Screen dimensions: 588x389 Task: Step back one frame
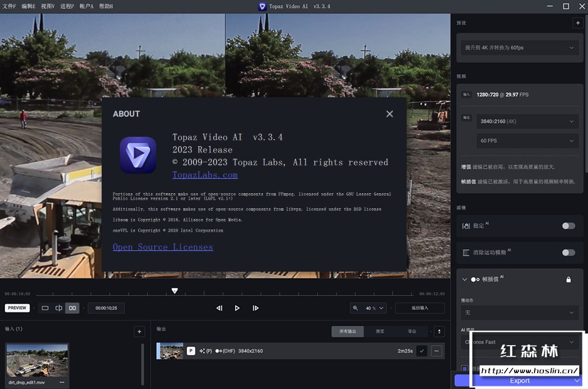[220, 308]
